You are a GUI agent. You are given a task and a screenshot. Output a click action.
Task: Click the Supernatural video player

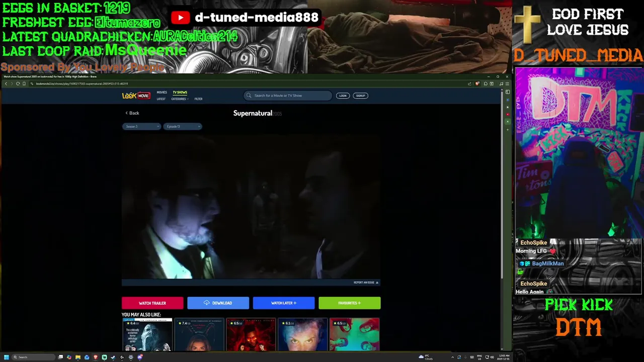pos(251,206)
